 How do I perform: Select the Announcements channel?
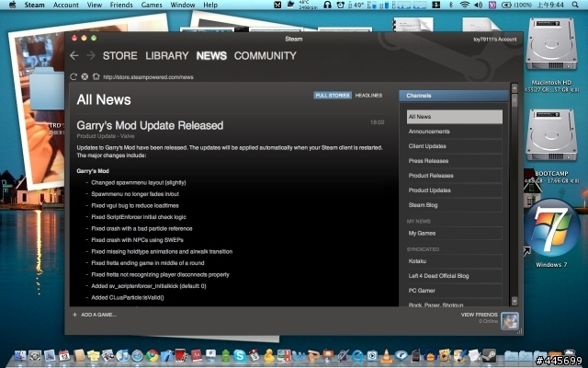(x=455, y=132)
